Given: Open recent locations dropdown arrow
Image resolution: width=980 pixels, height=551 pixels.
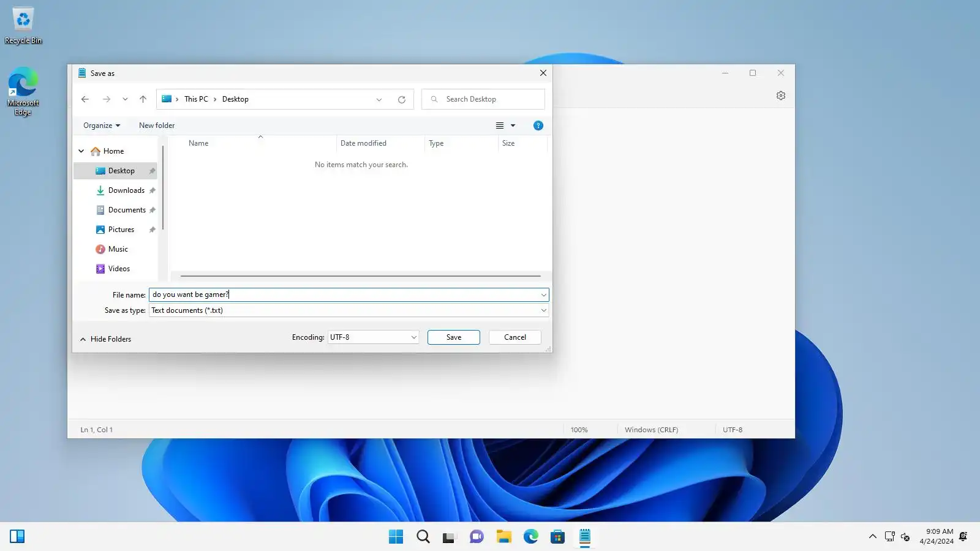Looking at the screenshot, I should pyautogui.click(x=125, y=99).
